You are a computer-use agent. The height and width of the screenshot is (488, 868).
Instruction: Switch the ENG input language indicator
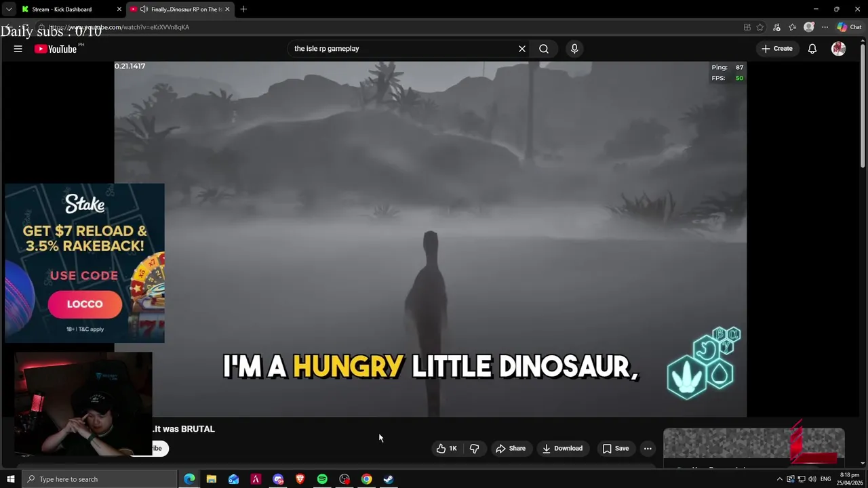pyautogui.click(x=825, y=479)
